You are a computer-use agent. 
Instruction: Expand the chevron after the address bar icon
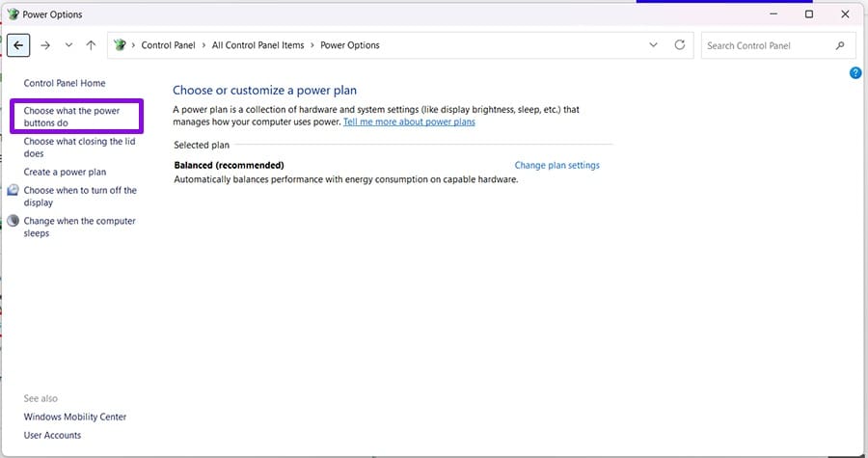click(x=133, y=45)
